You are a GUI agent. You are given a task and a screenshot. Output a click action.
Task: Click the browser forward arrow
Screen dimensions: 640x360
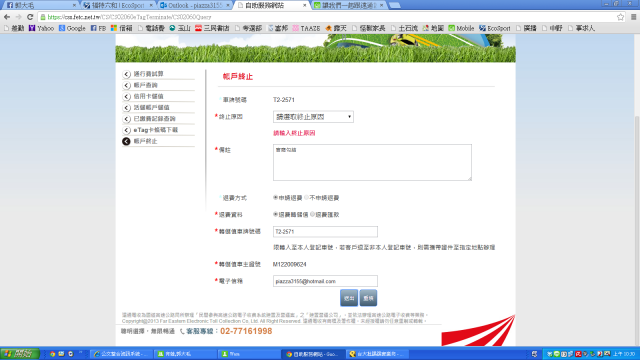[x=18, y=17]
